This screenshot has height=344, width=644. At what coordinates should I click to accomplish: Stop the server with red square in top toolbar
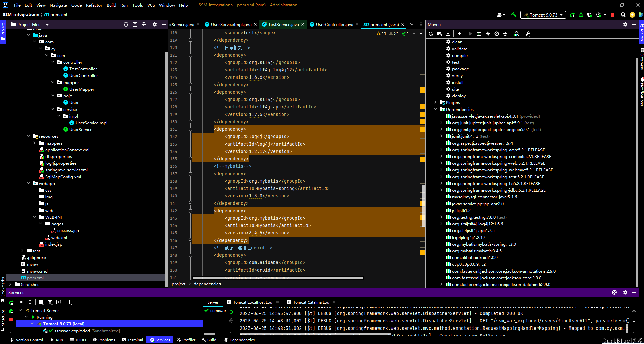612,15
